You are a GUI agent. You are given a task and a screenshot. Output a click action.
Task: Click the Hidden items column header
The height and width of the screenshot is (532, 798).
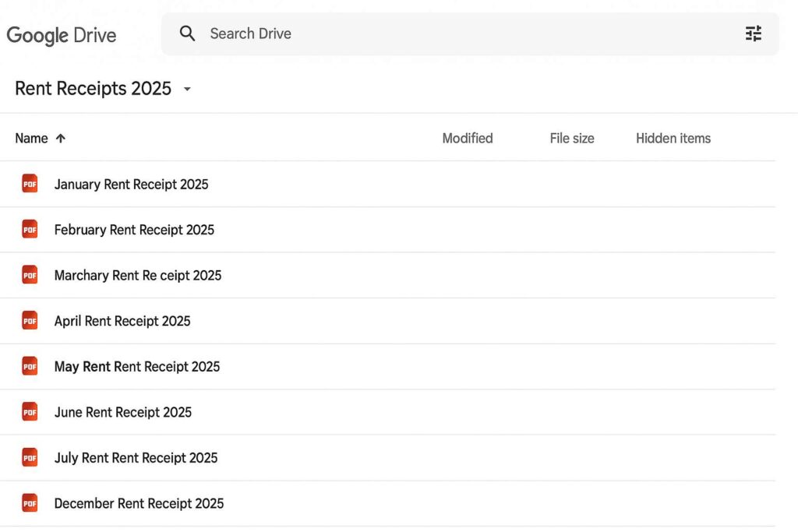pos(673,139)
